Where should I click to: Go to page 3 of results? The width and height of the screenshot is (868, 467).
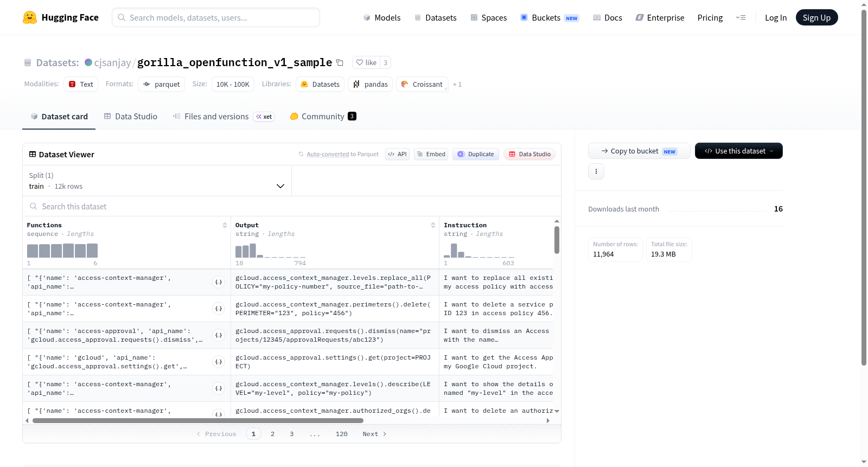click(x=292, y=434)
